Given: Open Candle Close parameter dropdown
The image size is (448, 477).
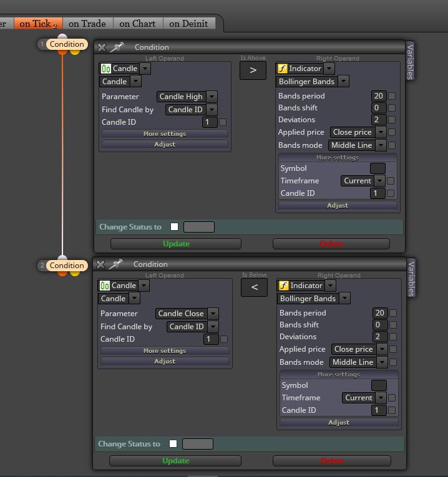Looking at the screenshot, I should 187,314.
